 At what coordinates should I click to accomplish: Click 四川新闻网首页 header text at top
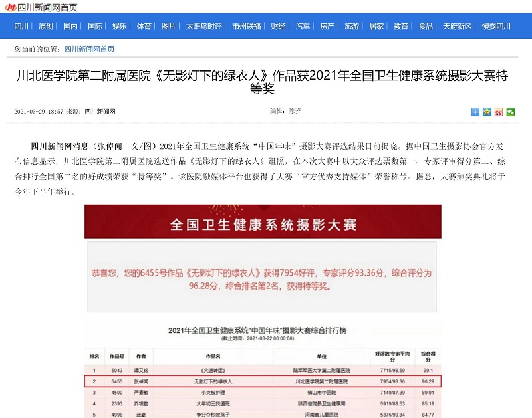tap(47, 7)
